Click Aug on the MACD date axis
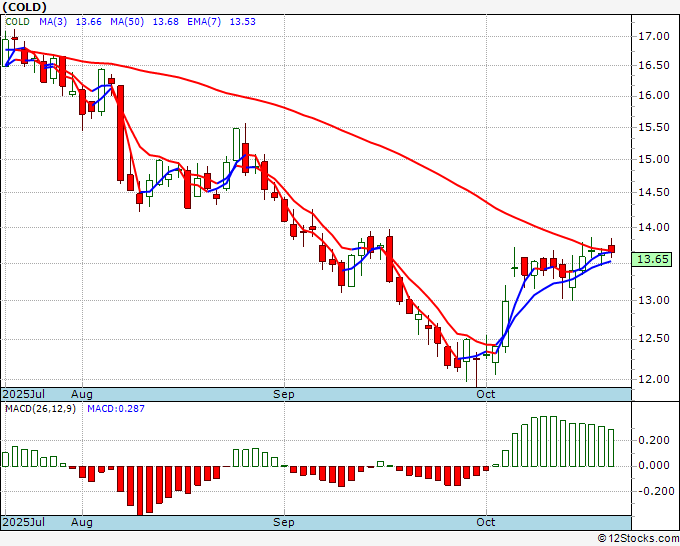Image resolution: width=680 pixels, height=546 pixels. coord(82,522)
